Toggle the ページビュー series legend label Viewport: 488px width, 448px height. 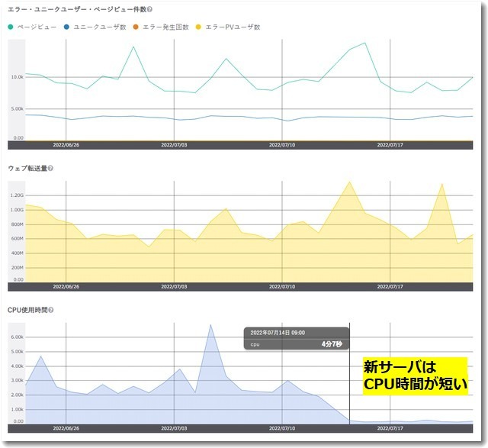coord(37,27)
